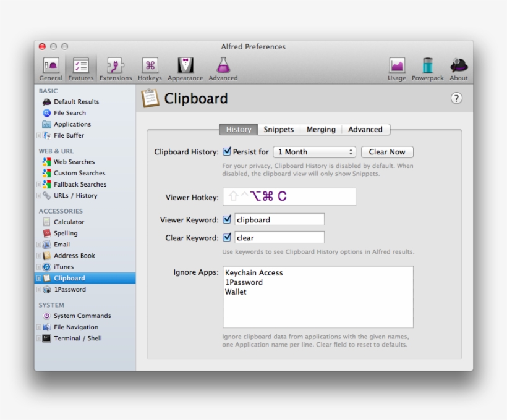Screen dimensions: 507x420
Task: Click the Viewer Hotkey field
Action: point(289,196)
